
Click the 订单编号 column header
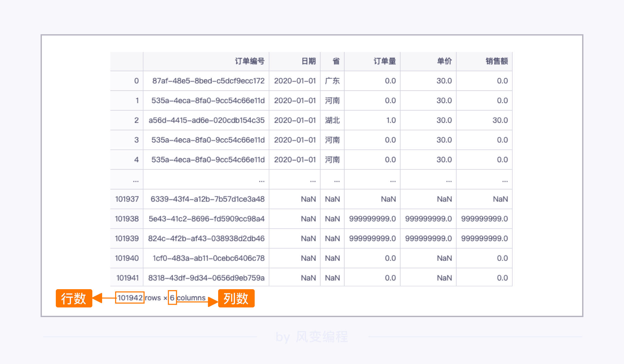(250, 61)
